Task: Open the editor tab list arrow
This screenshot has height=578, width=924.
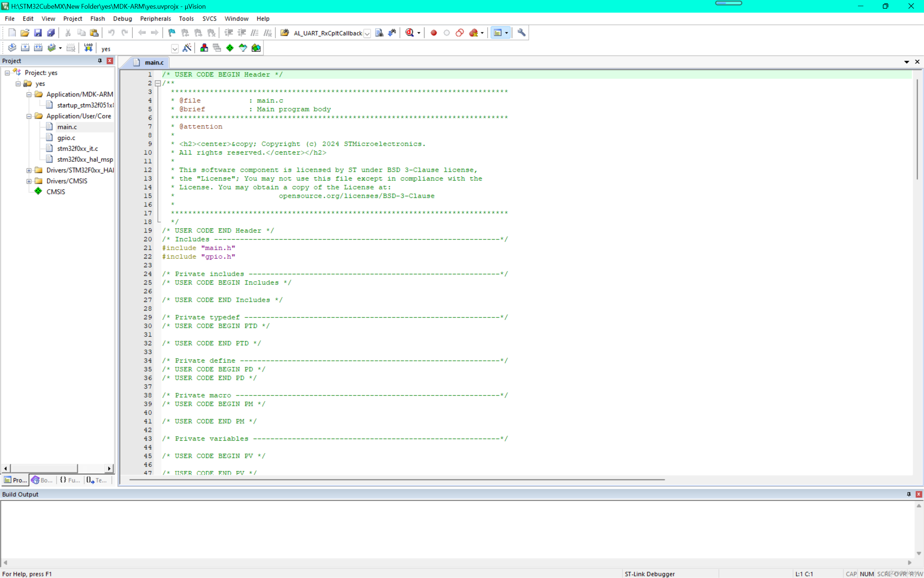Action: (906, 62)
